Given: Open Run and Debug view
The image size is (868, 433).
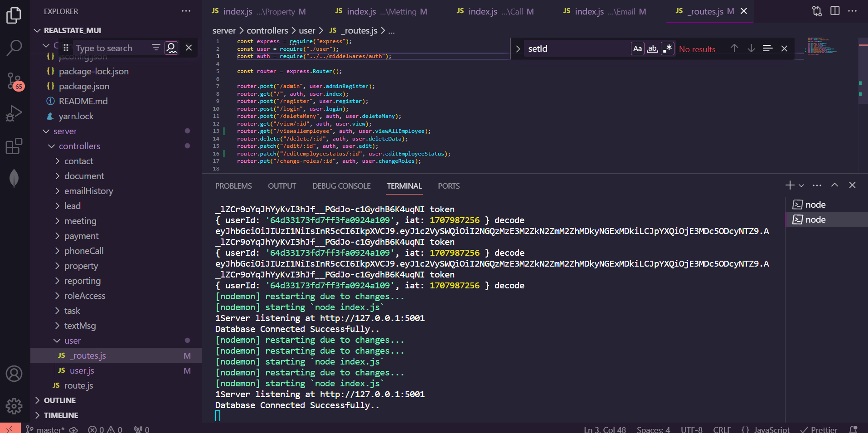Looking at the screenshot, I should [14, 113].
